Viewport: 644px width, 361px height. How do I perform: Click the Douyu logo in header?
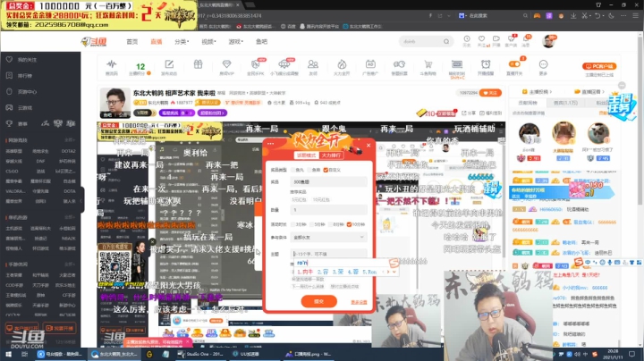pos(94,41)
